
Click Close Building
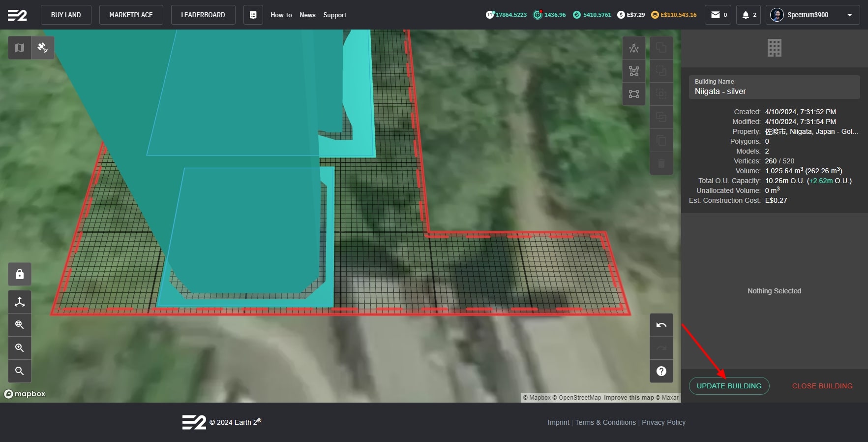coord(822,386)
